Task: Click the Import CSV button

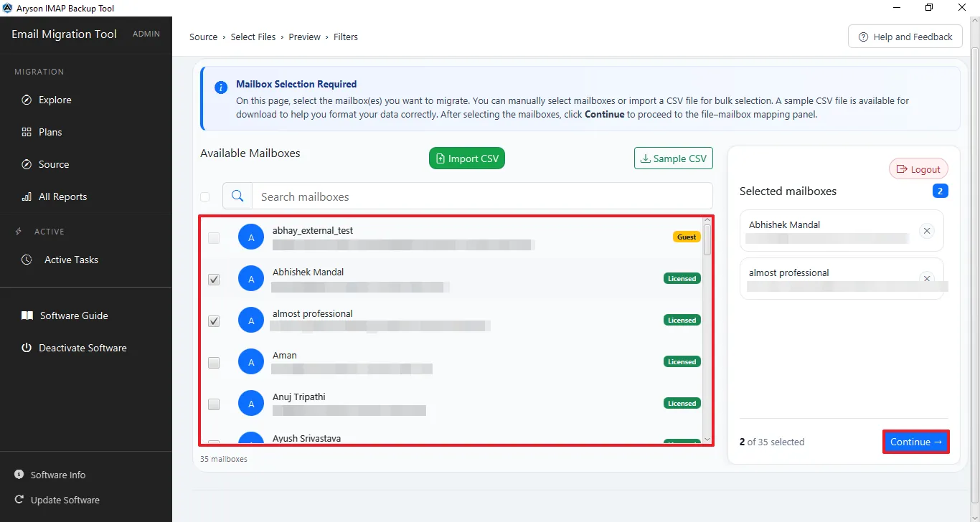Action: click(x=467, y=158)
